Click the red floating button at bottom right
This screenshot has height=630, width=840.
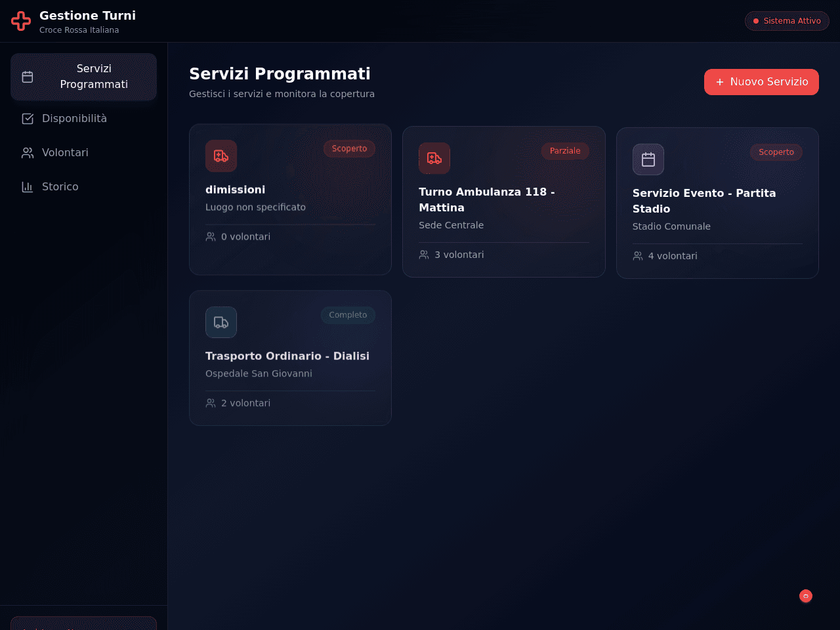click(806, 596)
